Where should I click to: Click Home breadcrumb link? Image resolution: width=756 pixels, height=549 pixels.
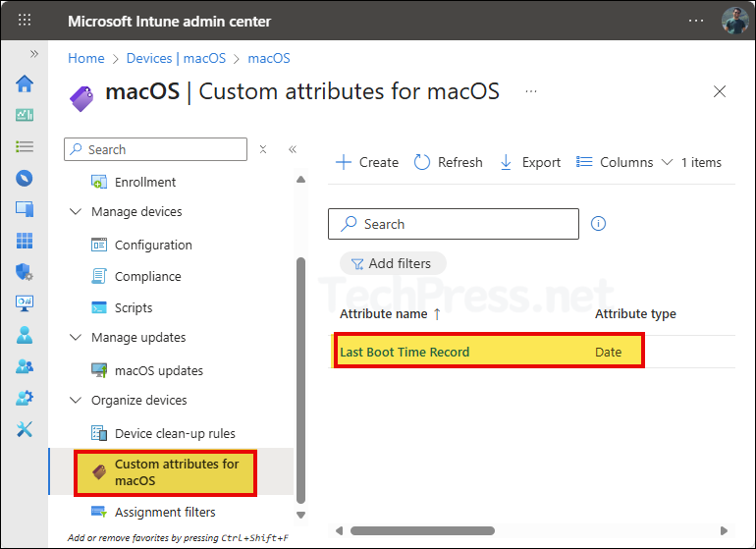pos(85,58)
